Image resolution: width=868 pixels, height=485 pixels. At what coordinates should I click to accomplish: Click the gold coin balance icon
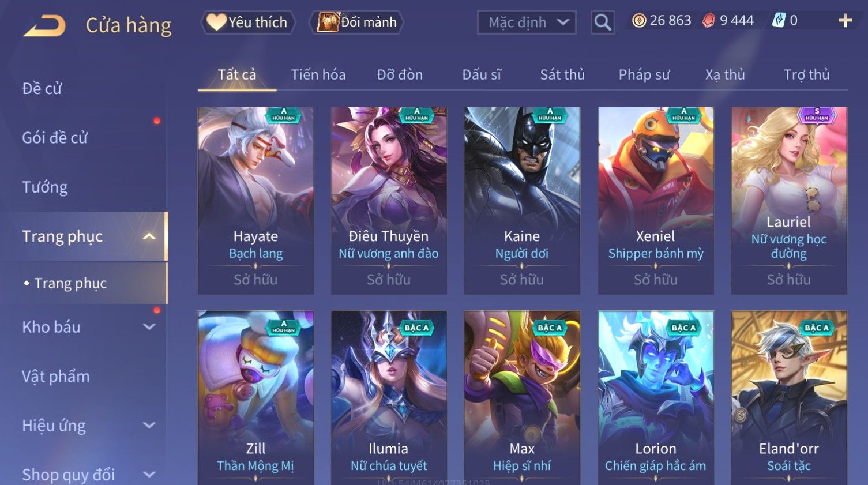639,21
